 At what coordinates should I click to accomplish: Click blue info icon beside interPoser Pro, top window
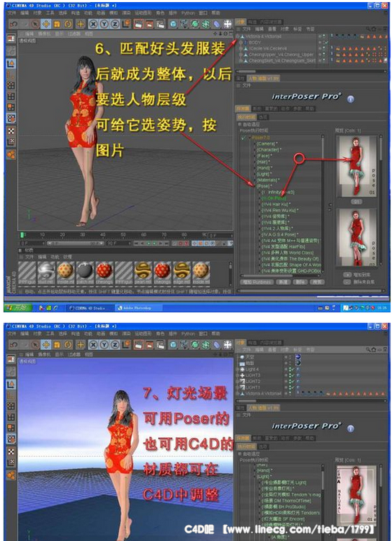point(351,99)
